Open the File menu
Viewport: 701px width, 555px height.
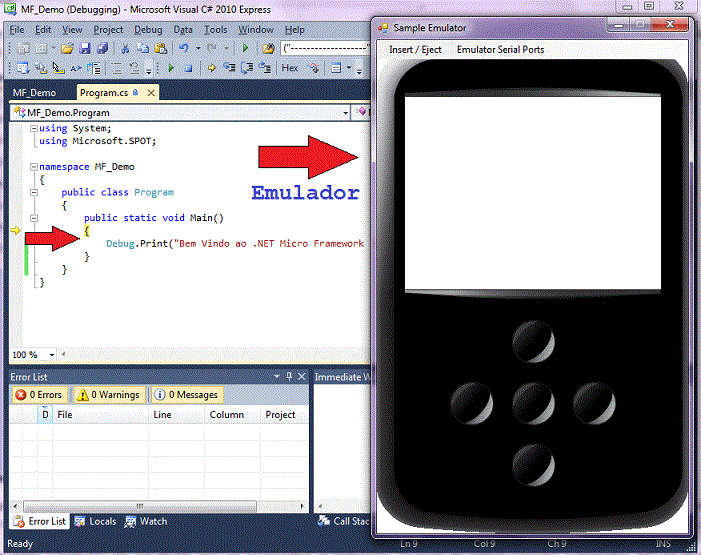click(17, 30)
